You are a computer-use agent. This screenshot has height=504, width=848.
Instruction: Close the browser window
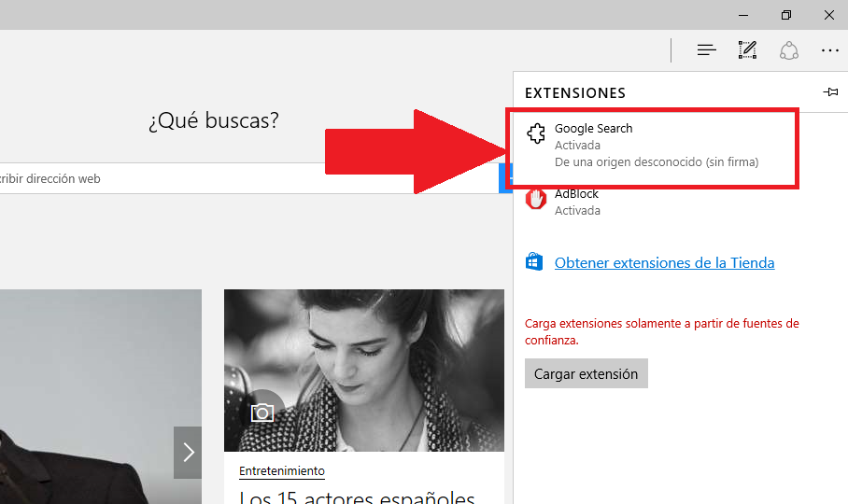point(829,15)
